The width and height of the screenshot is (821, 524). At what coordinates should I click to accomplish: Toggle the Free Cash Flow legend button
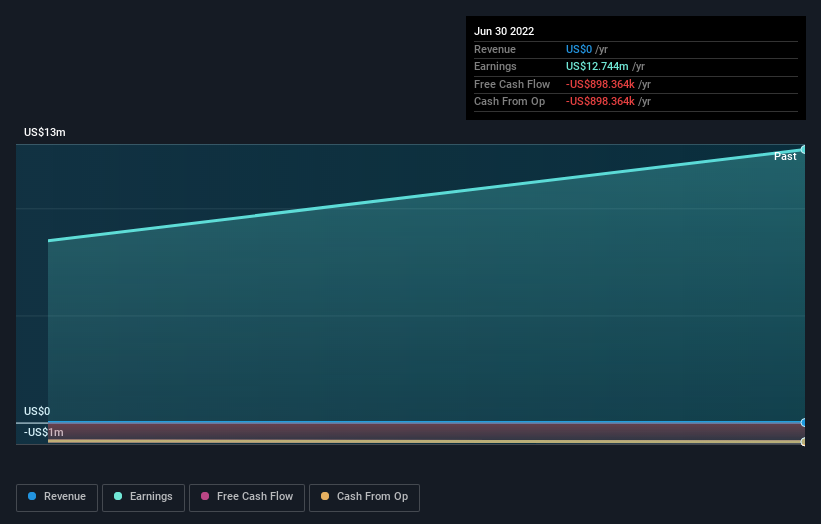tap(247, 497)
